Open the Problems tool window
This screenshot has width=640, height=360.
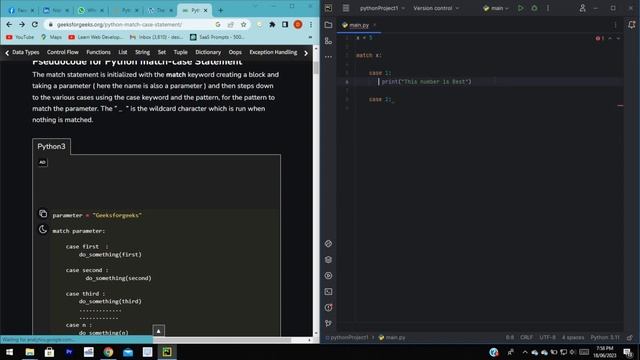pyautogui.click(x=328, y=307)
